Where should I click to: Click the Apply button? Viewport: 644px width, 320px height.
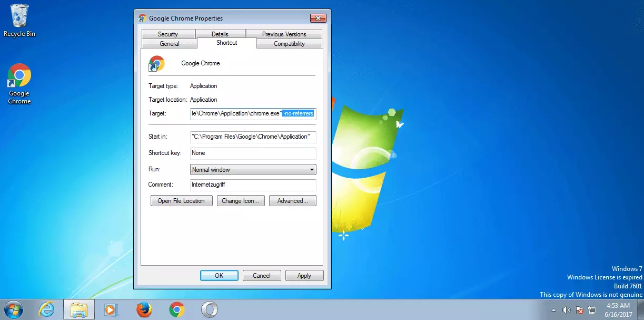[304, 275]
